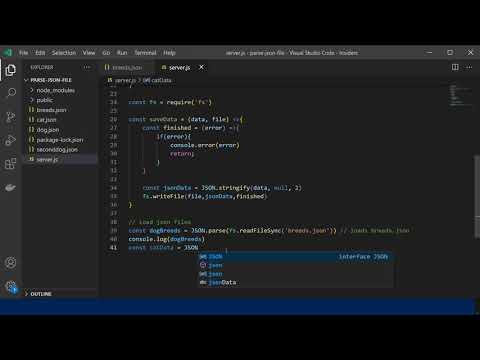Close the VS Code window
Image resolution: width=480 pixels, height=360 pixels.
[x=470, y=52]
